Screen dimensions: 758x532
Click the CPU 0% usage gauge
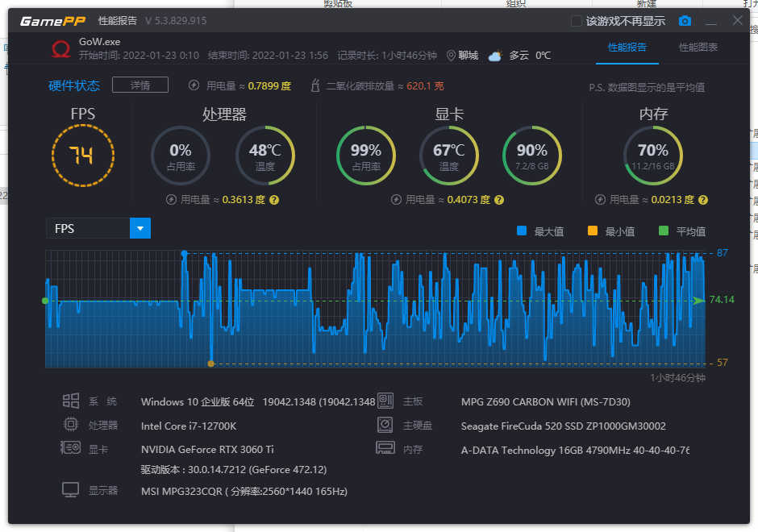point(181,156)
